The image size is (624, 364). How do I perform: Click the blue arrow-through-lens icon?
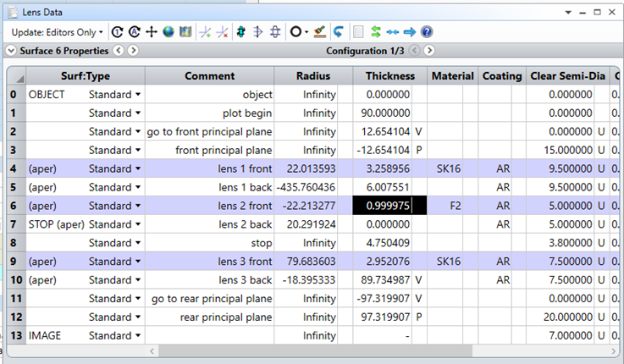point(258,32)
